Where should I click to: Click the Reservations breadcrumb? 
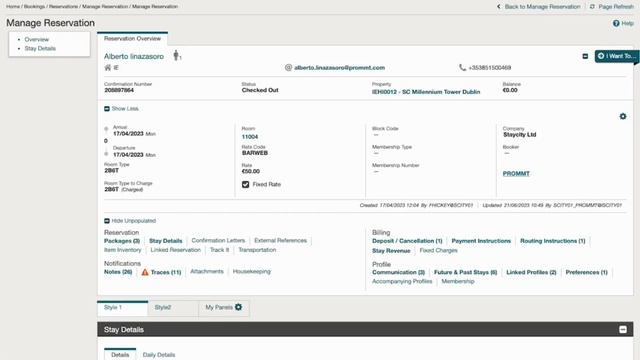[63, 7]
